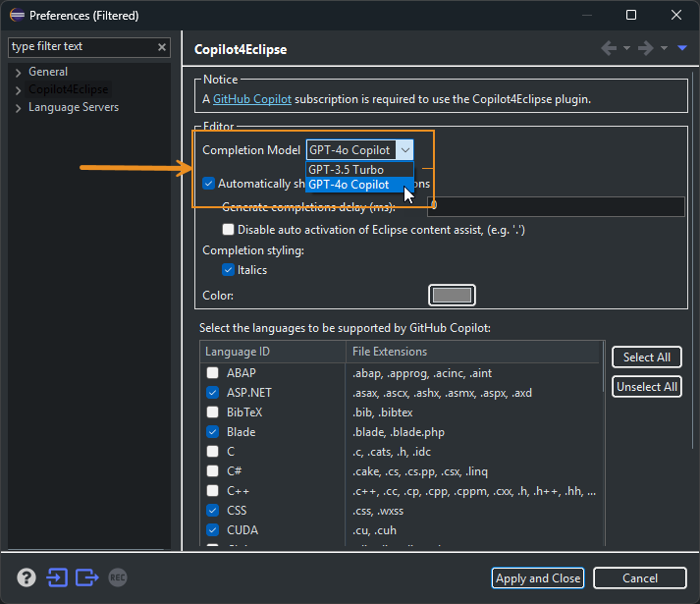Click the REC oomph recorder icon
Viewport: 700px width, 604px height.
(x=118, y=577)
